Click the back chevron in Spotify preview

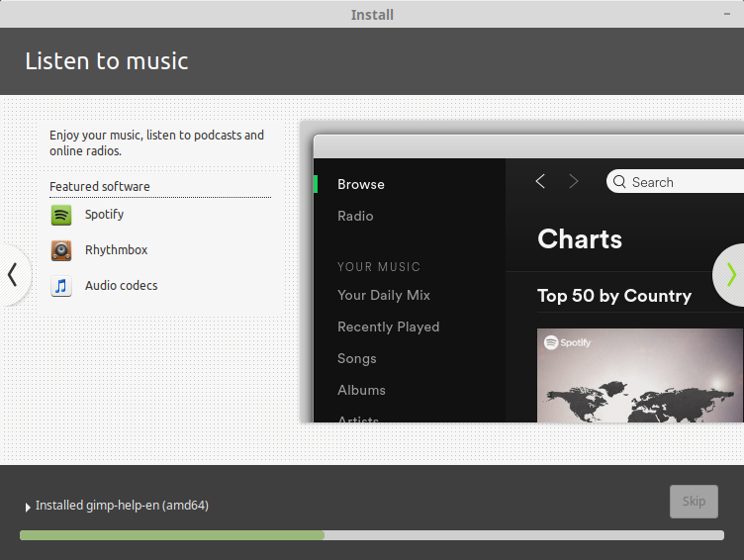540,181
